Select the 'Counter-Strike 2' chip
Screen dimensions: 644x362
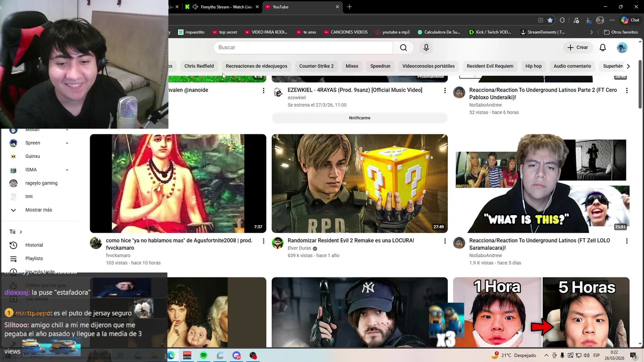316,66
